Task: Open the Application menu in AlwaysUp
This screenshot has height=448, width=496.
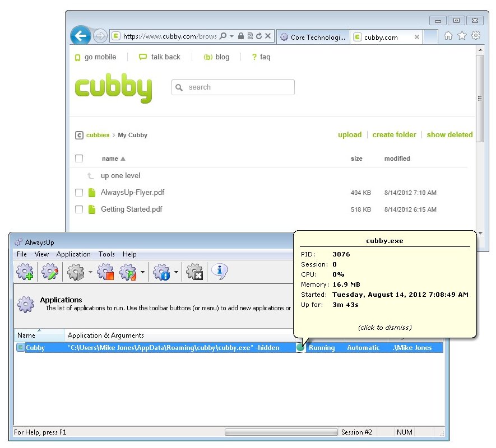Action: click(x=73, y=254)
